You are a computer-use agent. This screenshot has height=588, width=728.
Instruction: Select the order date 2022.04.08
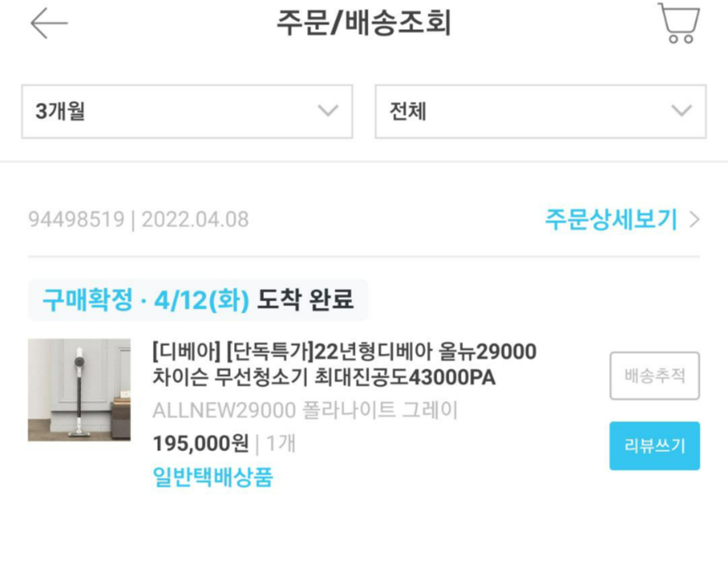pyautogui.click(x=194, y=219)
